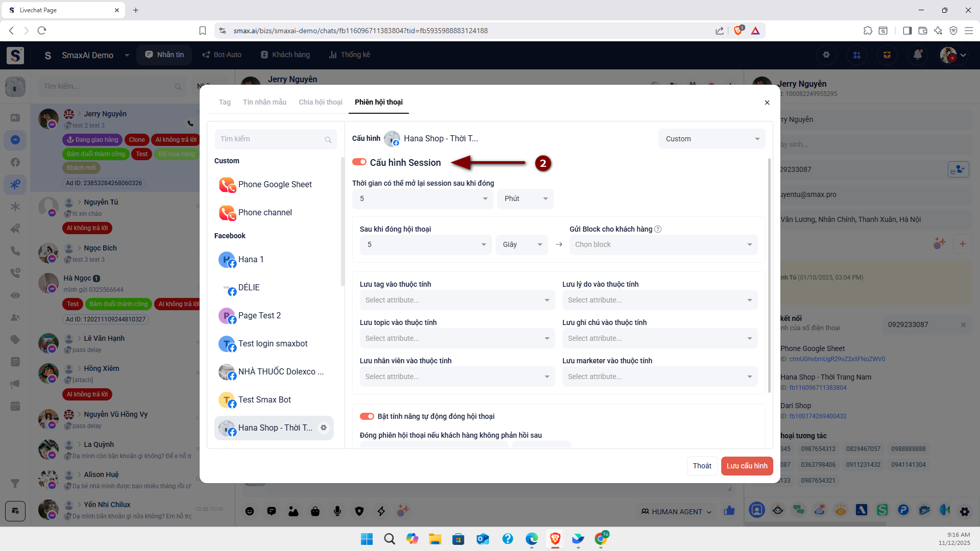This screenshot has height=551, width=980.
Task: Click the emoji smiley icon
Action: tap(250, 511)
